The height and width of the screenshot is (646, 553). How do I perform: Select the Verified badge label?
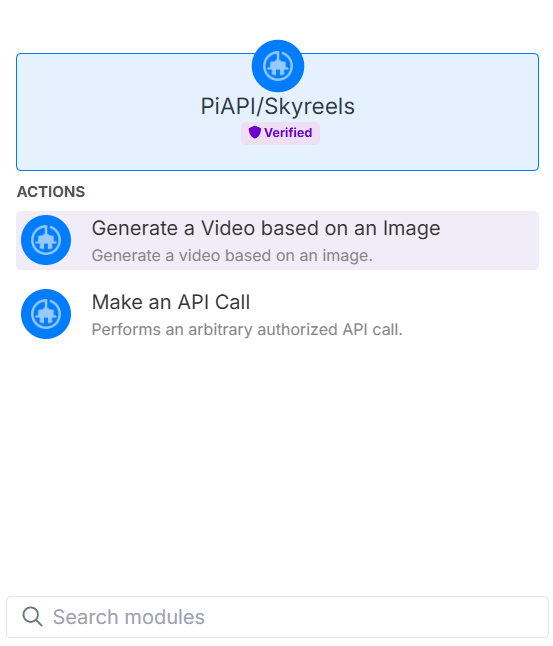pos(280,133)
